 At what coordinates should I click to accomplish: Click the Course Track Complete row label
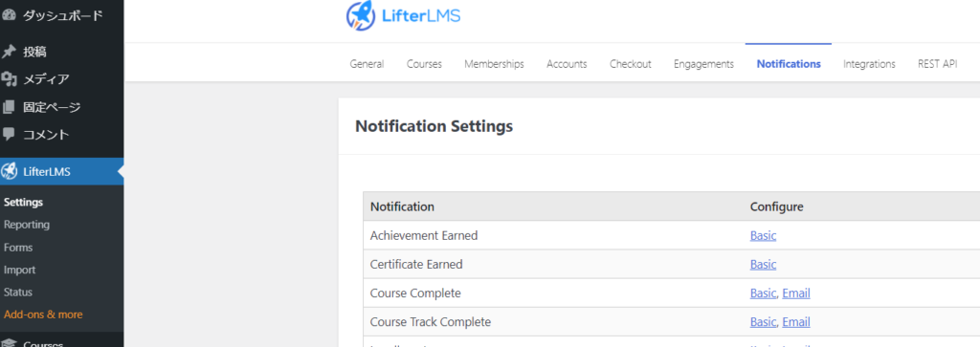coord(431,322)
